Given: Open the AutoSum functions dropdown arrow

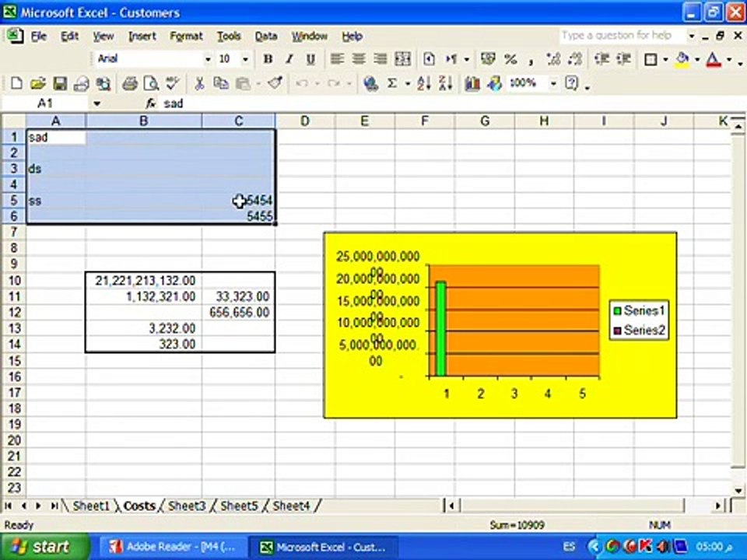Looking at the screenshot, I should [408, 84].
